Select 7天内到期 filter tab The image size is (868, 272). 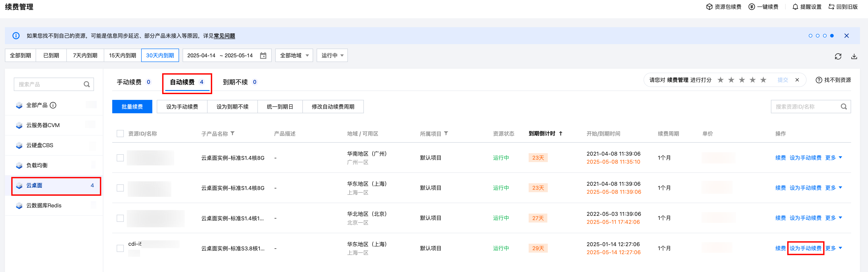[85, 55]
